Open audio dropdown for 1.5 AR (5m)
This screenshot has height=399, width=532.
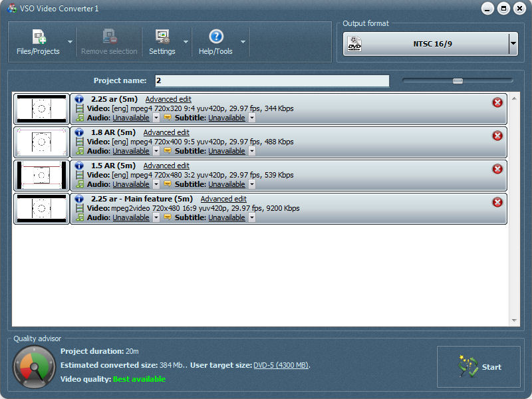(x=156, y=184)
